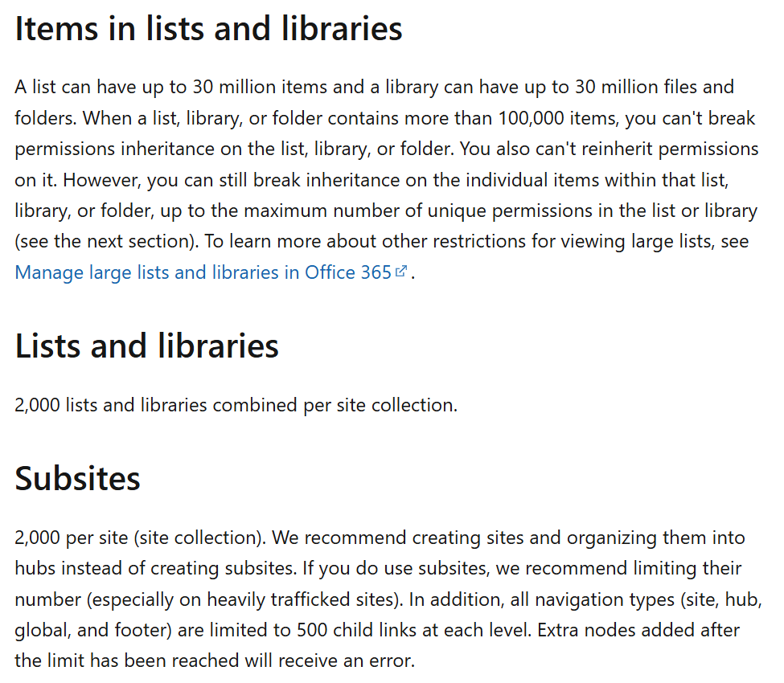This screenshot has height=683, width=784.
Task: Click the "Items in lists and libraries" heading
Action: tap(208, 30)
